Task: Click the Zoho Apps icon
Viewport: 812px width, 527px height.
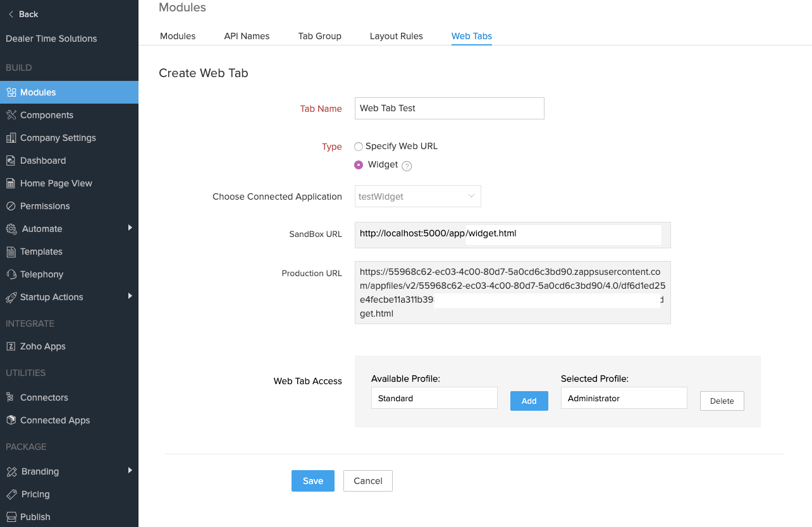Action: (11, 346)
